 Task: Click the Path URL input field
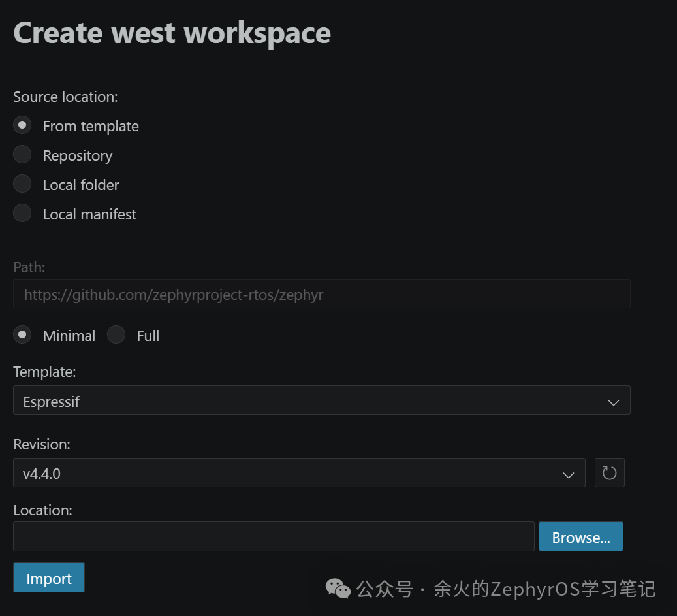tap(322, 294)
